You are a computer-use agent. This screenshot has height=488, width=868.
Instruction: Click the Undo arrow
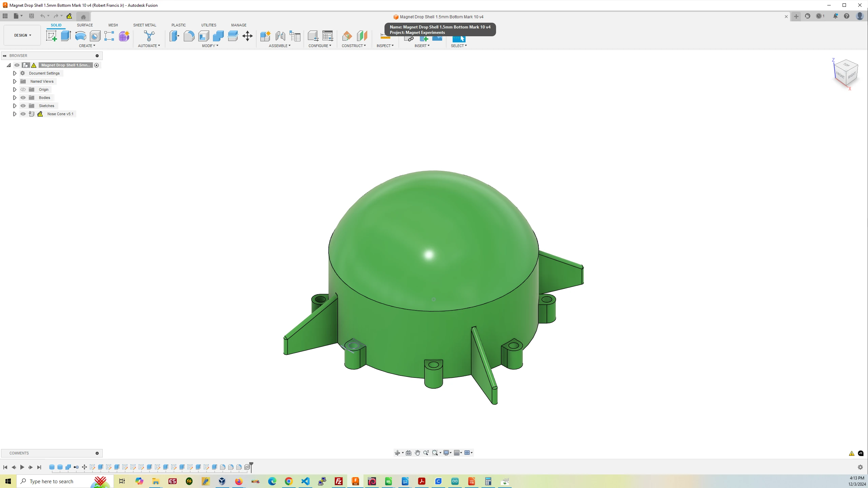(42, 16)
